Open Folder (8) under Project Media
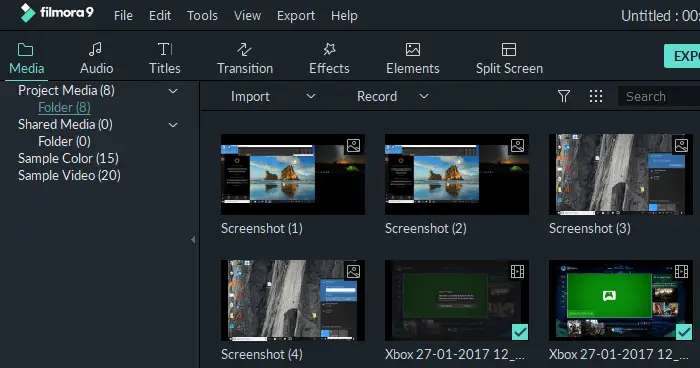Viewport: 700px width, 368px height. 64,107
